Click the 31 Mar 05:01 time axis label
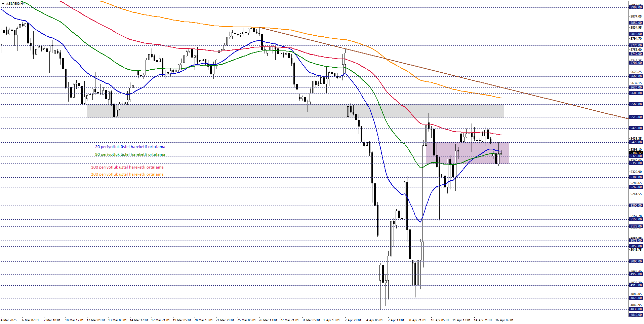 click(x=311, y=320)
